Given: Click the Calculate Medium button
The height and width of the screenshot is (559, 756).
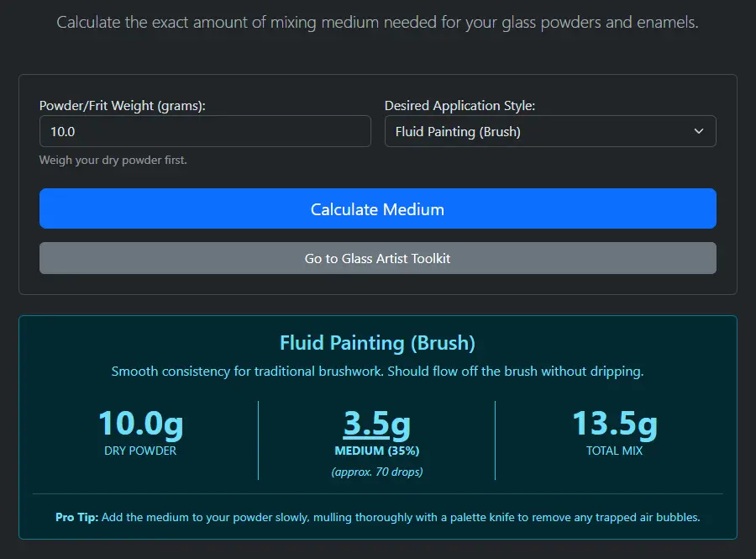Looking at the screenshot, I should point(378,208).
